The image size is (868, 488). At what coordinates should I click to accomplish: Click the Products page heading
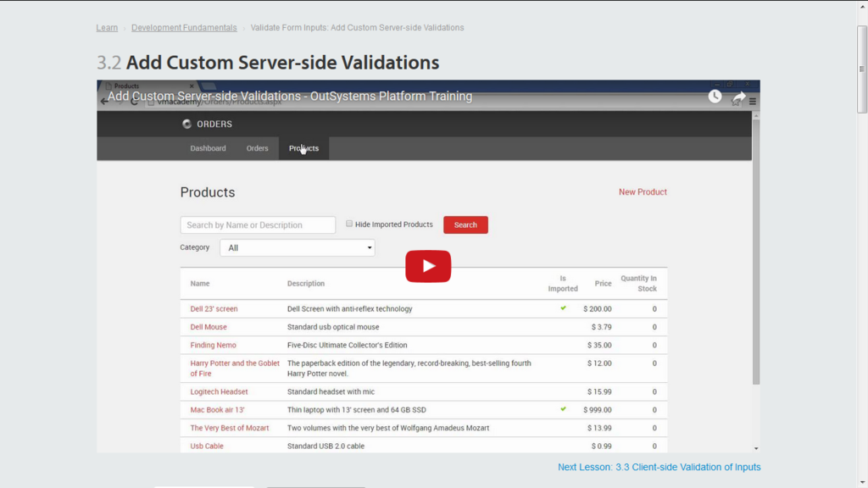pyautogui.click(x=208, y=192)
